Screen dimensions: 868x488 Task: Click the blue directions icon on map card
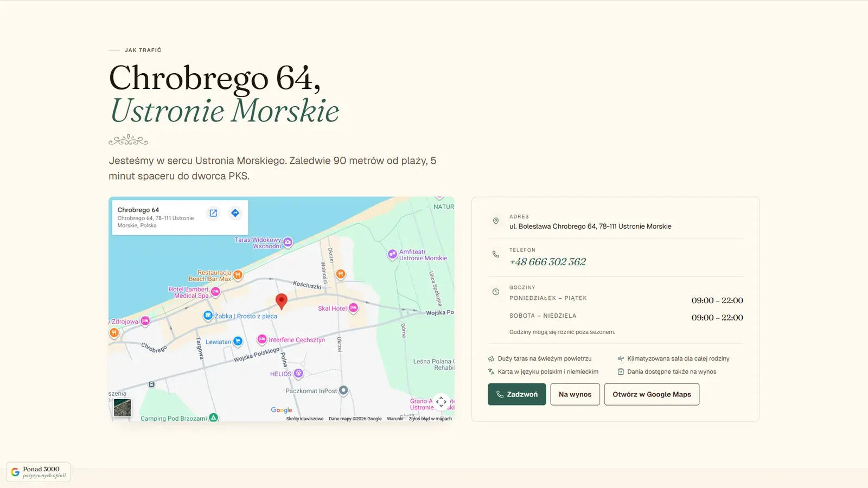point(235,213)
